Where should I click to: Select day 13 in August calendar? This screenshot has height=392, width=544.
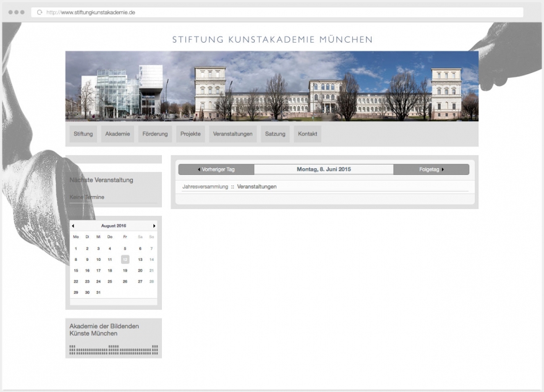140,260
